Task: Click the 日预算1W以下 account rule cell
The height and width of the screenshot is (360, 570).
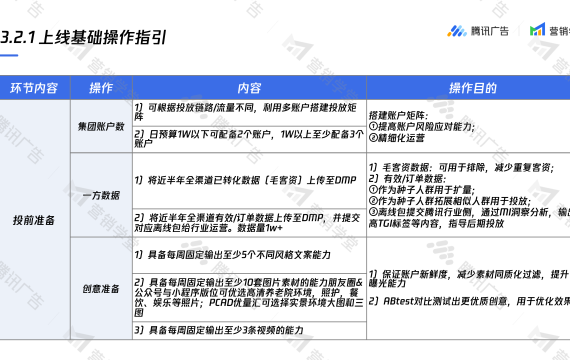Action: (249, 139)
